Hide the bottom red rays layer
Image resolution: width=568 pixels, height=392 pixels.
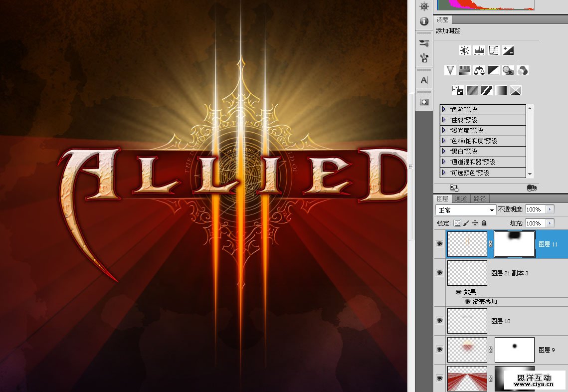click(x=439, y=378)
